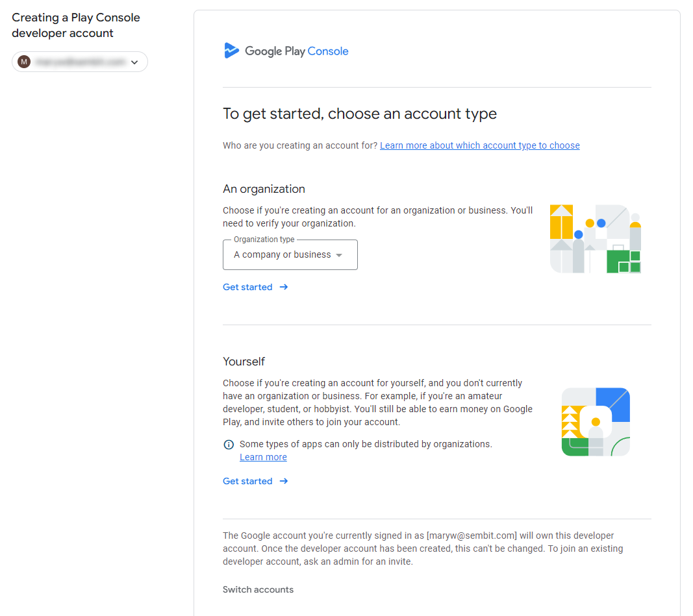Click the 'An organization' heading
Image resolution: width=693 pixels, height=616 pixels.
click(x=264, y=189)
